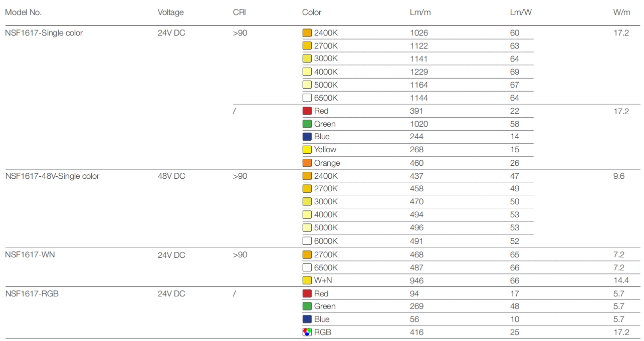Click the Lm/m value '268'
644x341 pixels.
[x=416, y=150]
